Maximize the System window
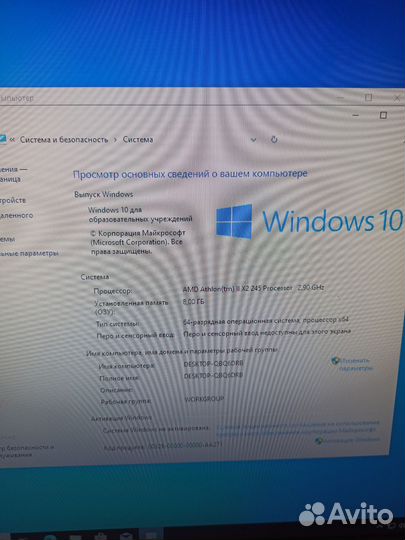This screenshot has height=540, width=405. pyautogui.click(x=383, y=115)
